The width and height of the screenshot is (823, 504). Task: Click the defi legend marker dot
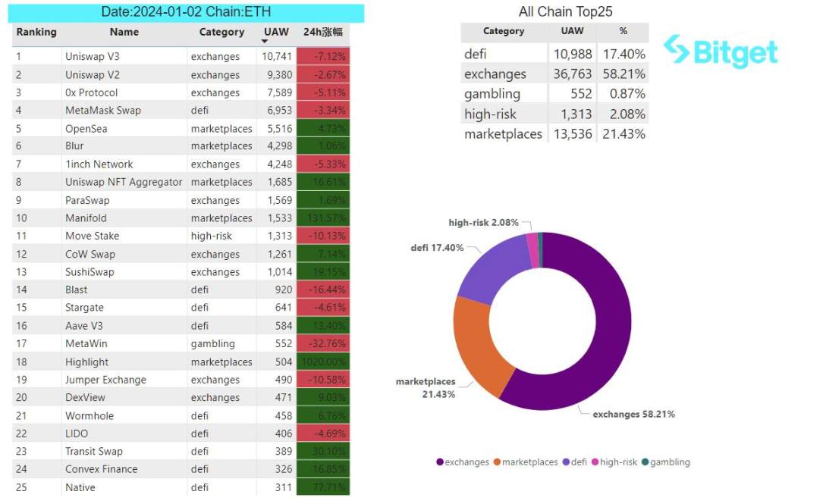(x=566, y=462)
